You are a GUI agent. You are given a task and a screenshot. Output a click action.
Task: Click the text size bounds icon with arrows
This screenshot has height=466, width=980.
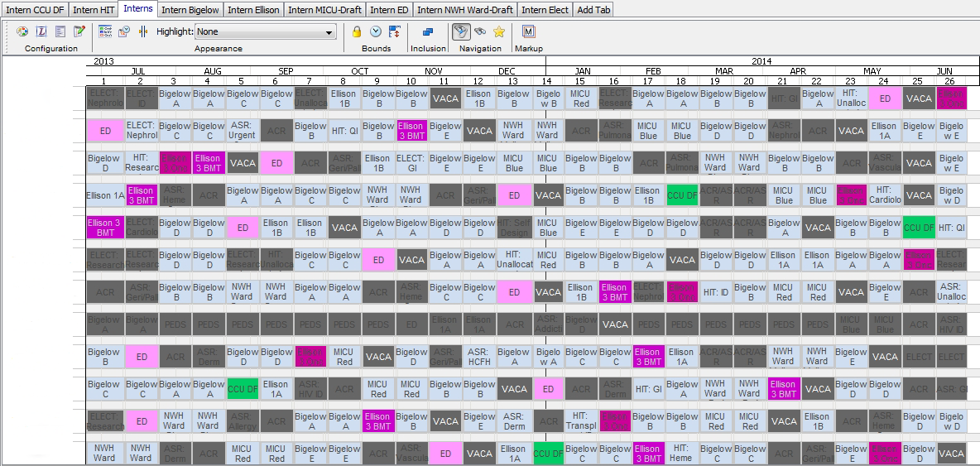pos(394,31)
